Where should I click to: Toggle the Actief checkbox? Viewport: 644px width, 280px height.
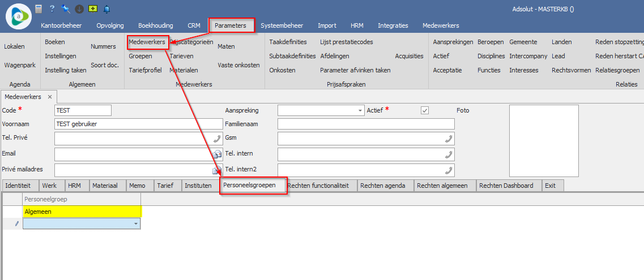[x=425, y=110]
